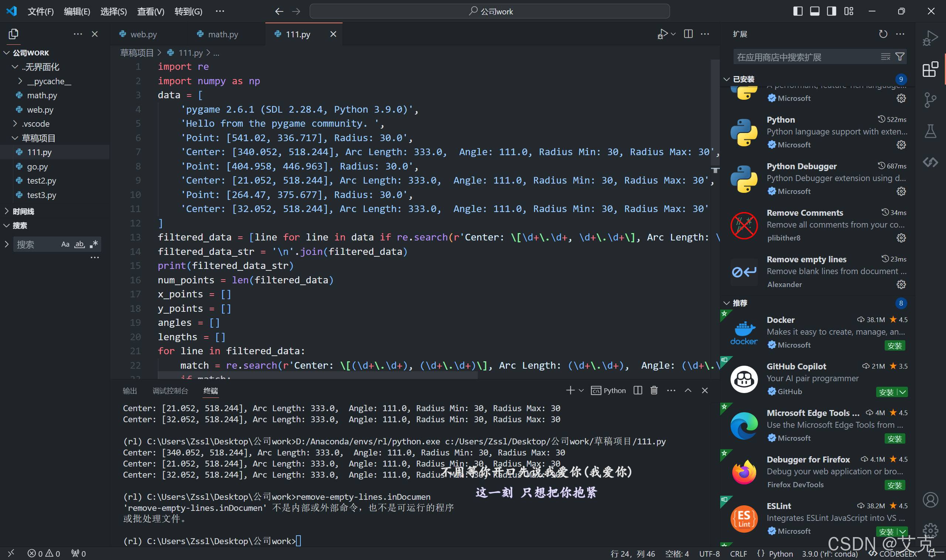Open the Source Control activity icon

[x=930, y=100]
